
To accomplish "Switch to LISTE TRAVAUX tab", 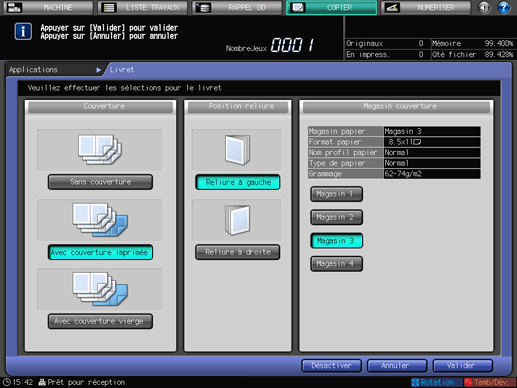I will coord(143,7).
